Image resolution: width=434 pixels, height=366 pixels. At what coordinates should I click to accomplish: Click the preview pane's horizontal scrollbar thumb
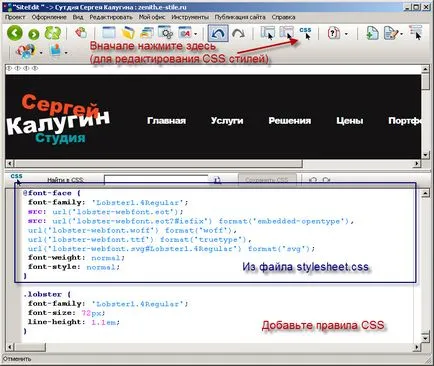pyautogui.click(x=158, y=163)
